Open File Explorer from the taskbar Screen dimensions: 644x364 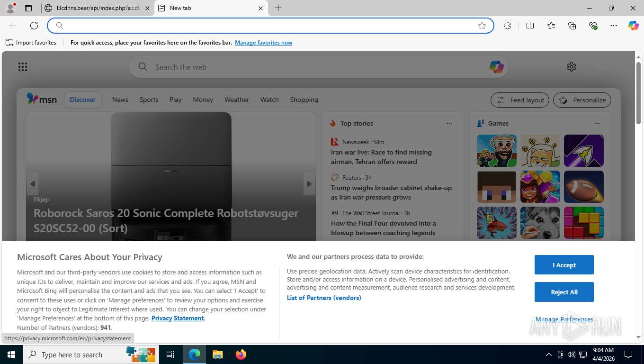[x=217, y=355]
